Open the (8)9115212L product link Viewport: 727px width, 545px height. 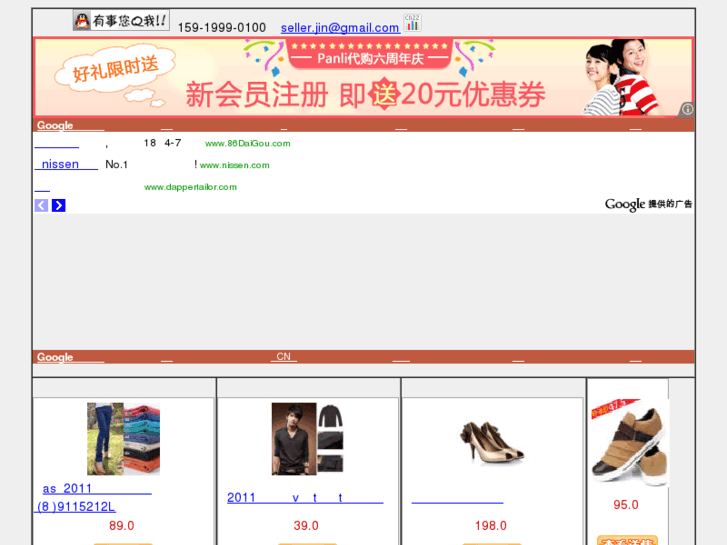point(75,507)
